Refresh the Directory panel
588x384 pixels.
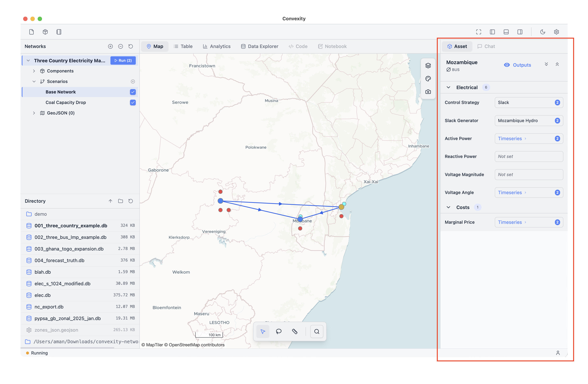tap(131, 201)
